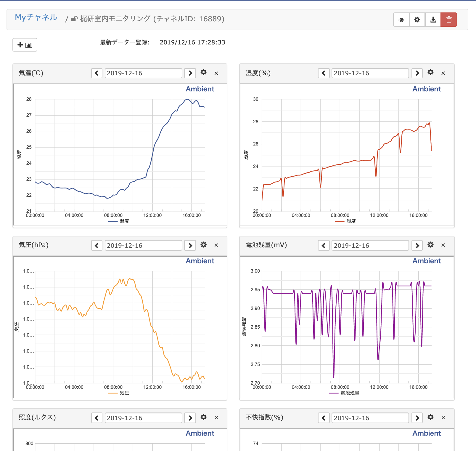Go to next day on 照度 chart
476x451 pixels.
190,418
